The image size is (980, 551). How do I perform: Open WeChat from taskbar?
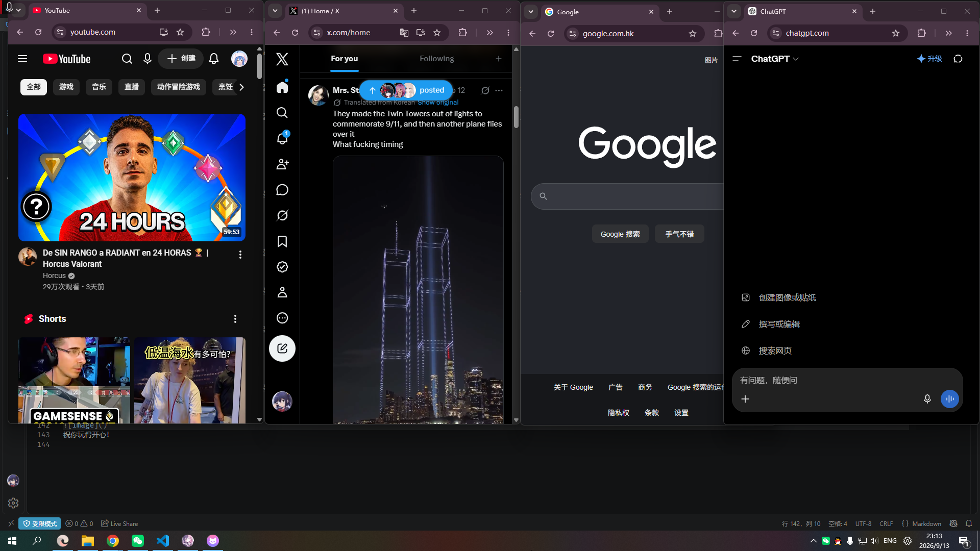point(138,541)
